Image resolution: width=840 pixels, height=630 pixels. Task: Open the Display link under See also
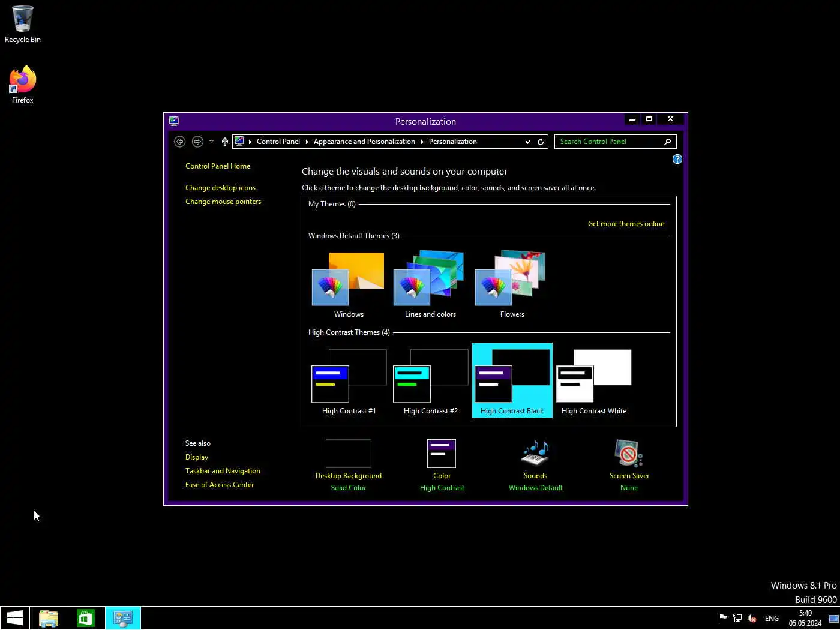click(197, 457)
